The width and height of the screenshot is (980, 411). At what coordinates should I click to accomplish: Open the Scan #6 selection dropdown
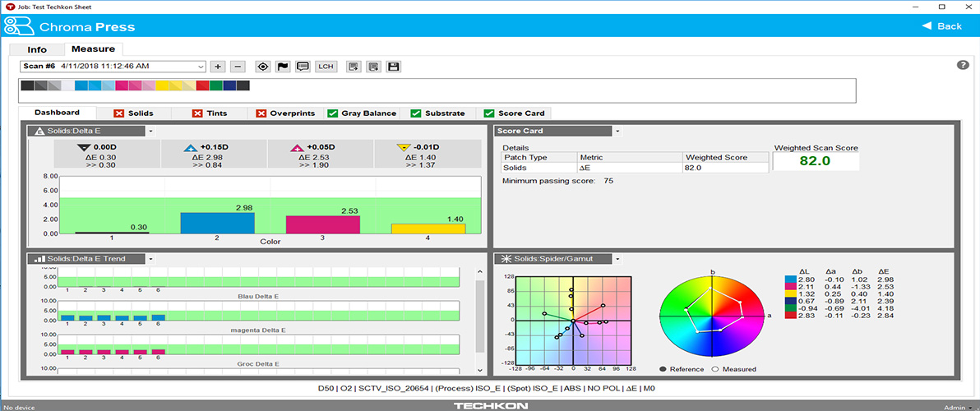point(113,67)
